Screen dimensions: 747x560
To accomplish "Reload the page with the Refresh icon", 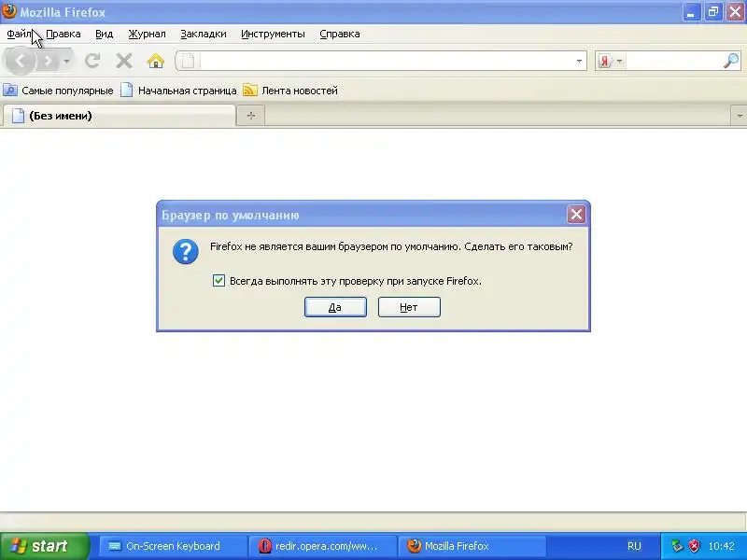I will tap(92, 61).
